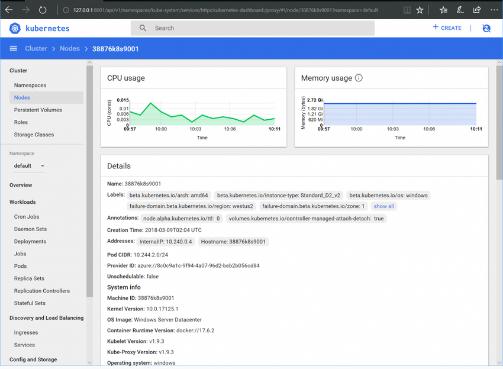
Task: Select Namespaces in the sidebar
Action: (30, 85)
